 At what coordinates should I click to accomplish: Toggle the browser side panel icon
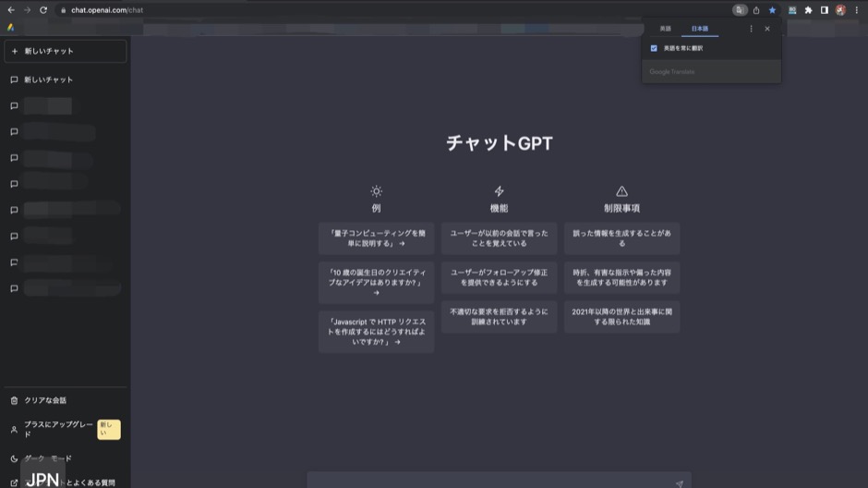[x=825, y=10]
